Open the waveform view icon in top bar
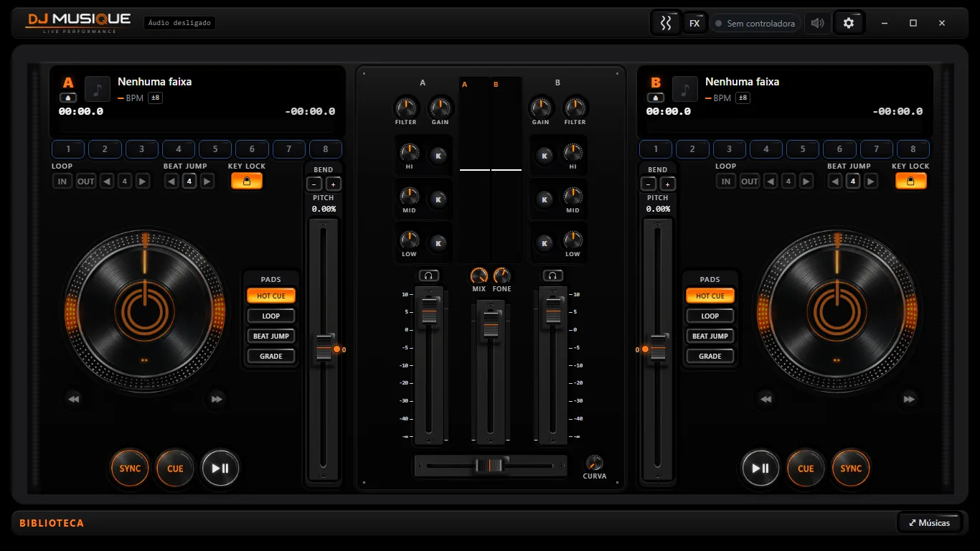 point(666,23)
